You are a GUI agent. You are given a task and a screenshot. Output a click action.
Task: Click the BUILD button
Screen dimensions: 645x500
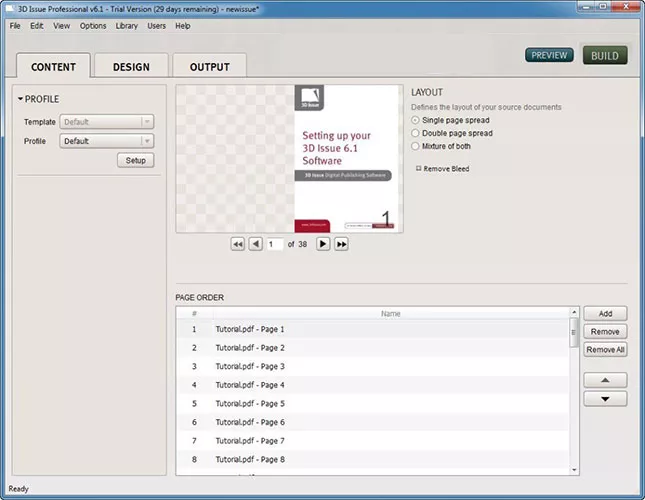(x=605, y=56)
